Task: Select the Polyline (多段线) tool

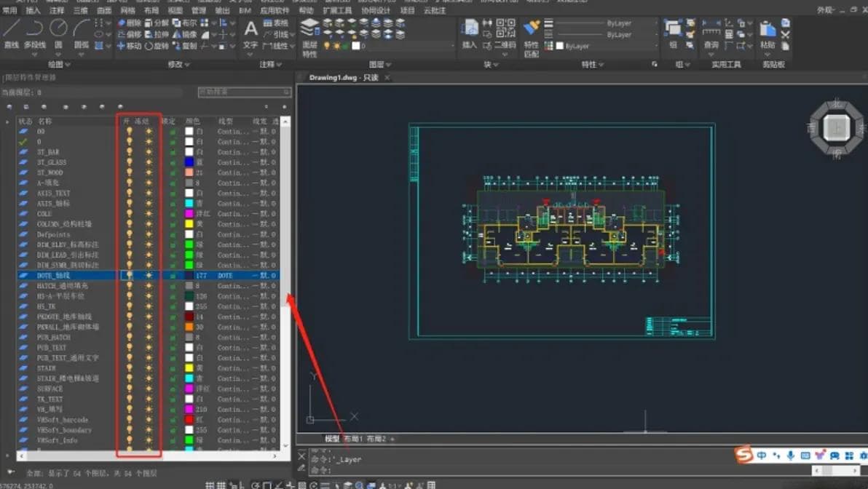Action: pos(34,33)
